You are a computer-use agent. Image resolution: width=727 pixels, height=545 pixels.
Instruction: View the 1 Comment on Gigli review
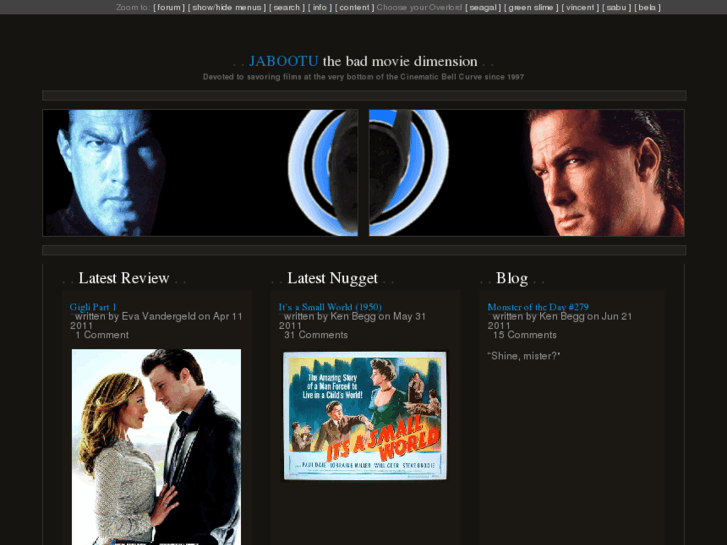click(x=102, y=335)
